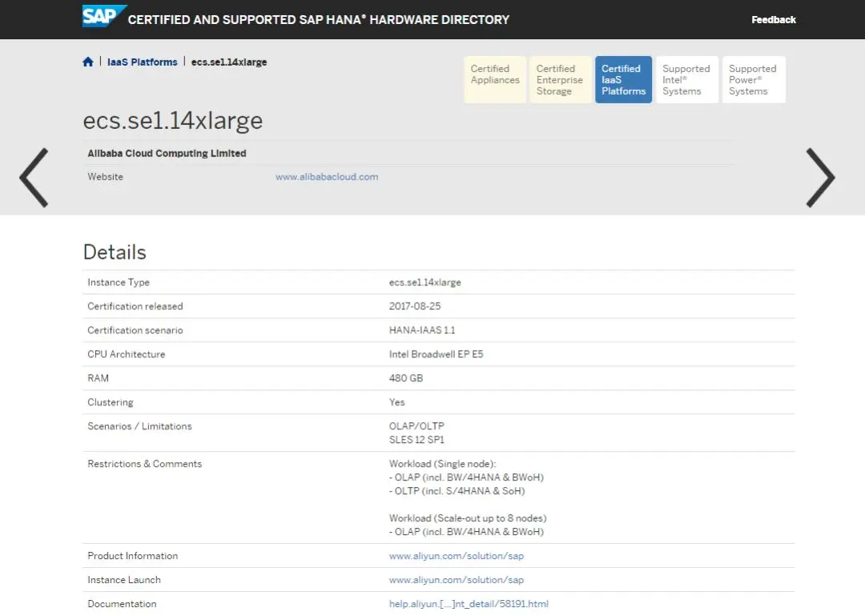Switch to Certified Appliances tab

tap(495, 79)
